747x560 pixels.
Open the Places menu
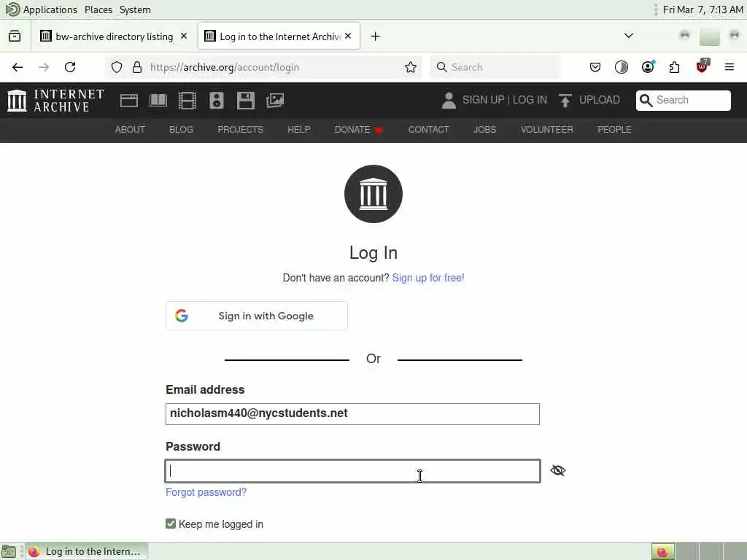coord(98,9)
